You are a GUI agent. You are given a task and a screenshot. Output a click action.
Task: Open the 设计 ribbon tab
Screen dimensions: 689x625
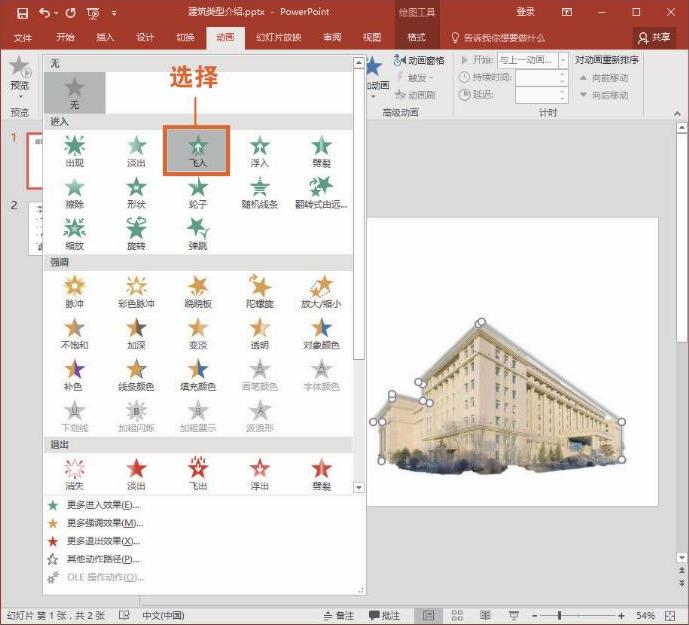point(145,37)
